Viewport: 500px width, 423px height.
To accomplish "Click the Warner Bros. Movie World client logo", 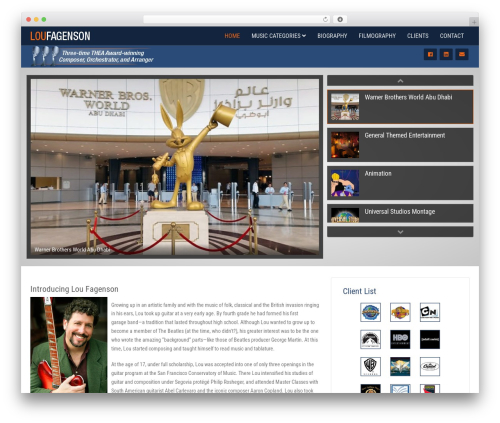I will coord(400,312).
